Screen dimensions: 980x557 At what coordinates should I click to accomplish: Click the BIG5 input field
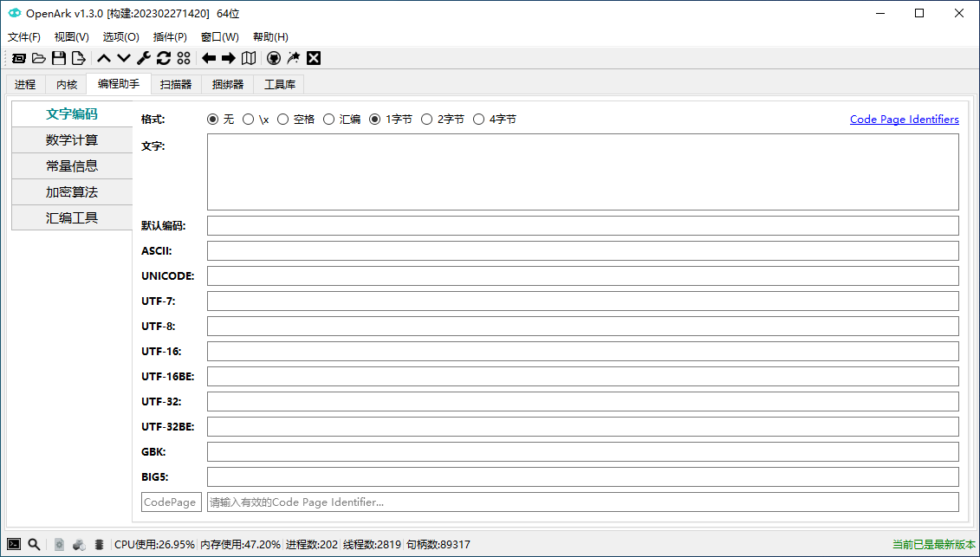(583, 477)
